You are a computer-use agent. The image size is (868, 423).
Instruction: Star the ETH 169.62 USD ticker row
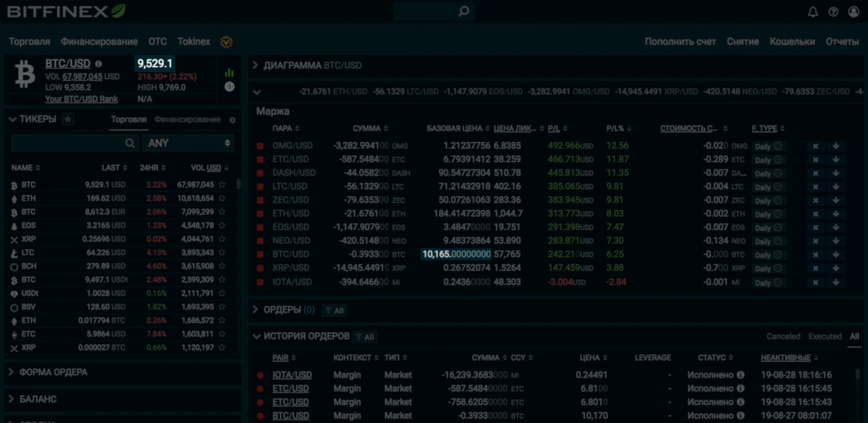coord(222,198)
